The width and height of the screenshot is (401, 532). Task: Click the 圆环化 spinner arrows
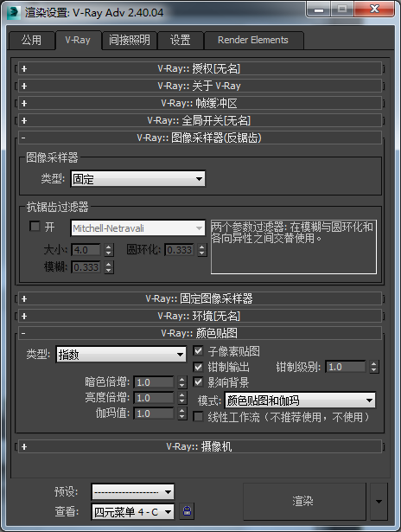(202, 250)
